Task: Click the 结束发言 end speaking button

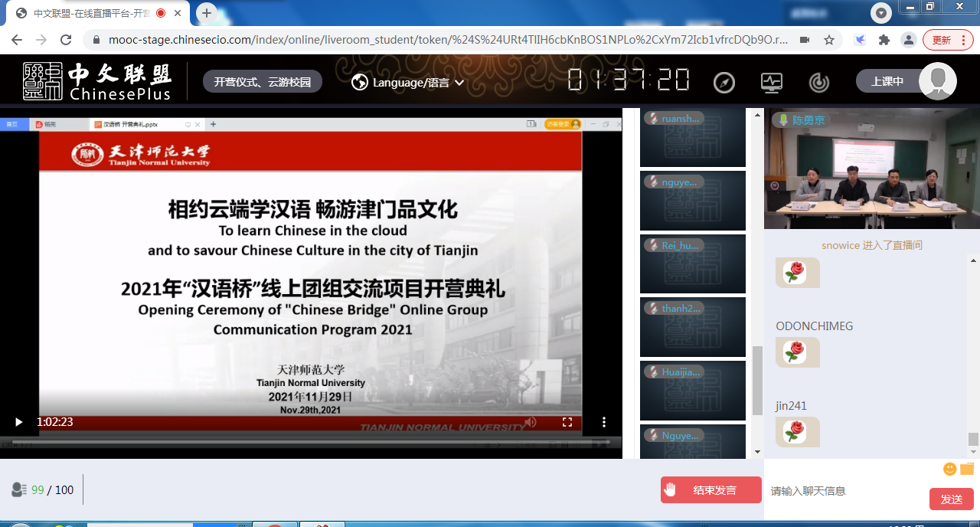Action: pyautogui.click(x=710, y=490)
